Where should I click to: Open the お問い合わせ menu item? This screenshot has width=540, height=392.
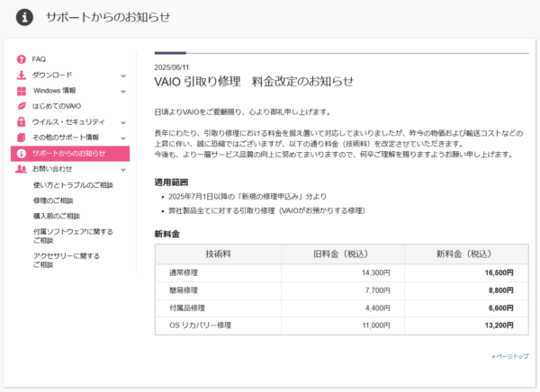(x=52, y=169)
